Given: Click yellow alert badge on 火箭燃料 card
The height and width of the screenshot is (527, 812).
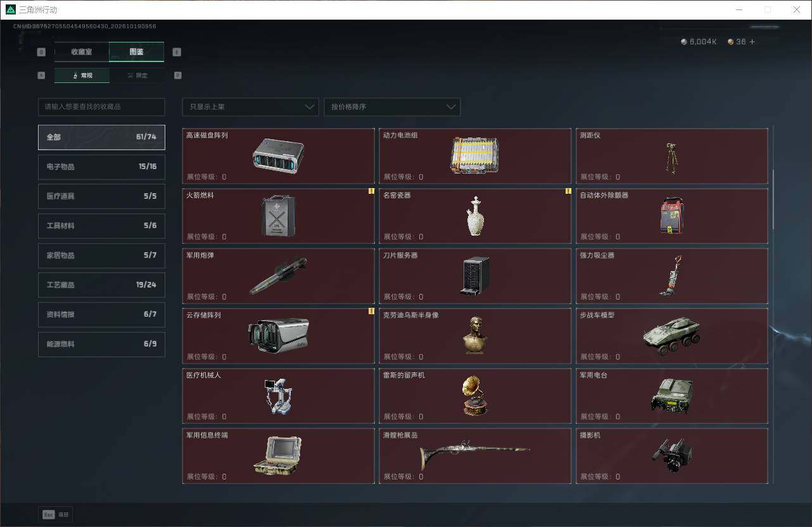Looking at the screenshot, I should [371, 191].
